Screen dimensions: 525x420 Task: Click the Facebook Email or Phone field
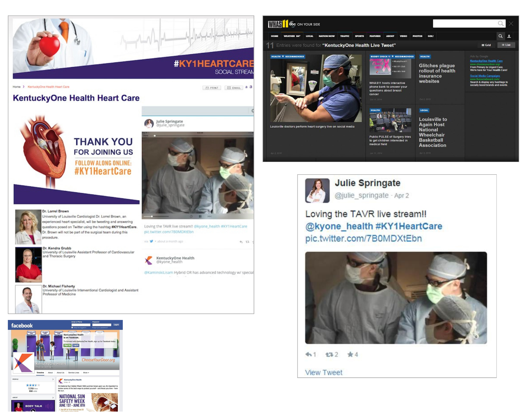(81, 325)
